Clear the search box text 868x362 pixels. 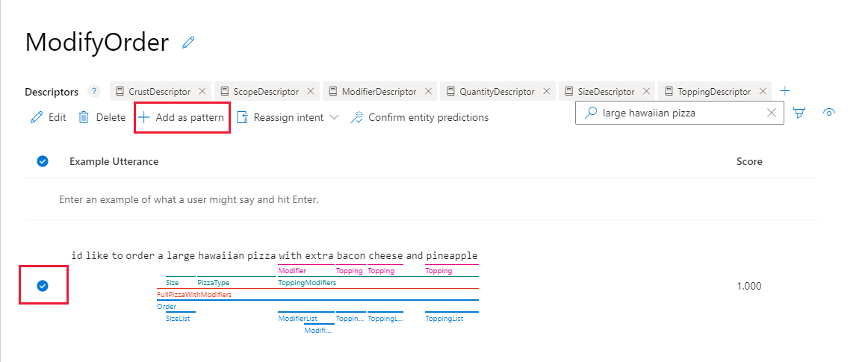772,113
